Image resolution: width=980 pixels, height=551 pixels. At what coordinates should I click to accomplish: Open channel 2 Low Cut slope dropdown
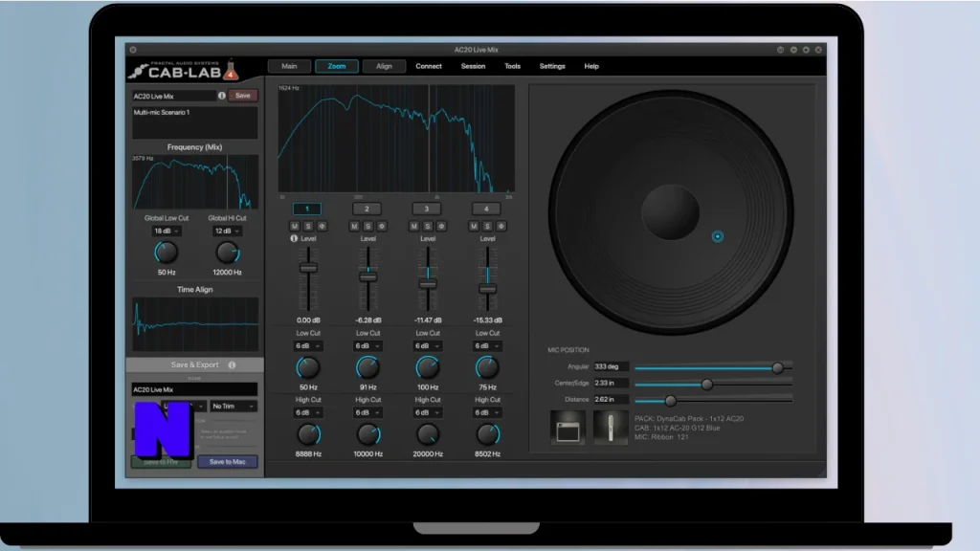point(367,346)
